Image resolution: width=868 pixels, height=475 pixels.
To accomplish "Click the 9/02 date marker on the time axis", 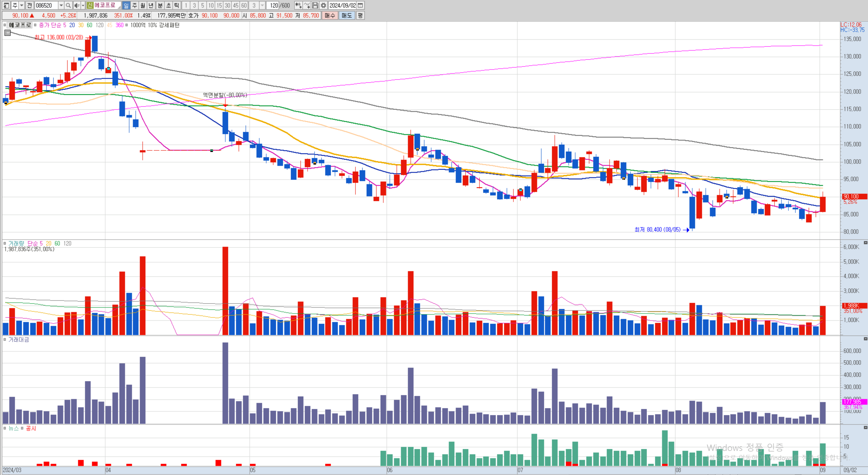I will click(x=850, y=470).
